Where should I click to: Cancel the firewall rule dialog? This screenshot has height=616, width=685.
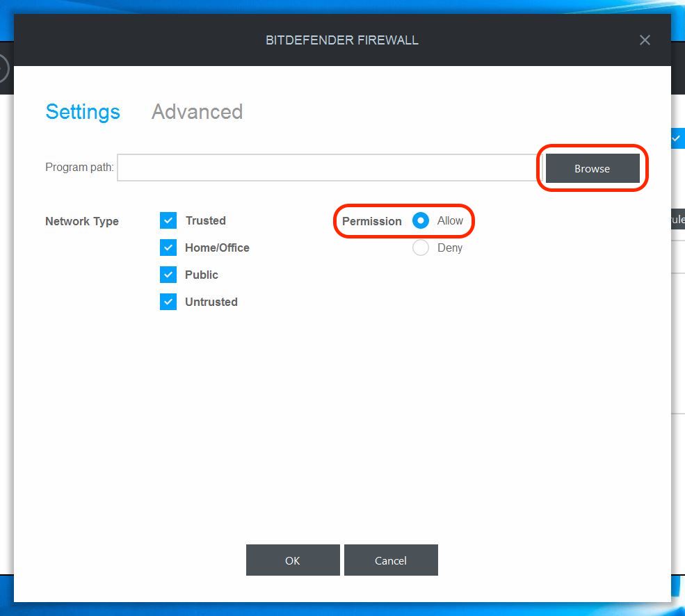(x=391, y=560)
